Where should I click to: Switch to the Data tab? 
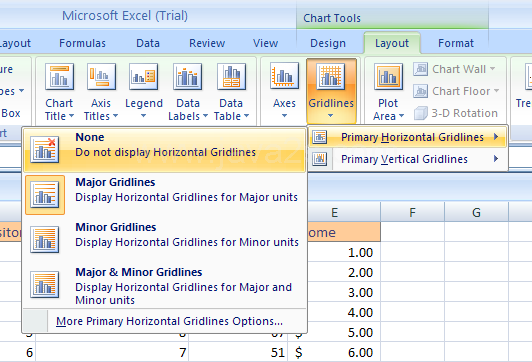[x=148, y=43]
